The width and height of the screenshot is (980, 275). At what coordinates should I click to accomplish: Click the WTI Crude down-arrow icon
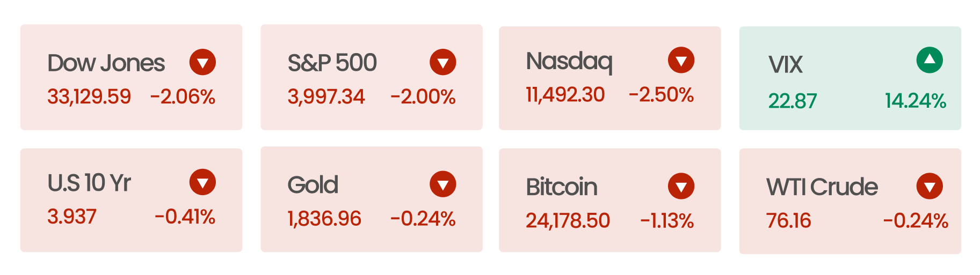pyautogui.click(x=930, y=187)
